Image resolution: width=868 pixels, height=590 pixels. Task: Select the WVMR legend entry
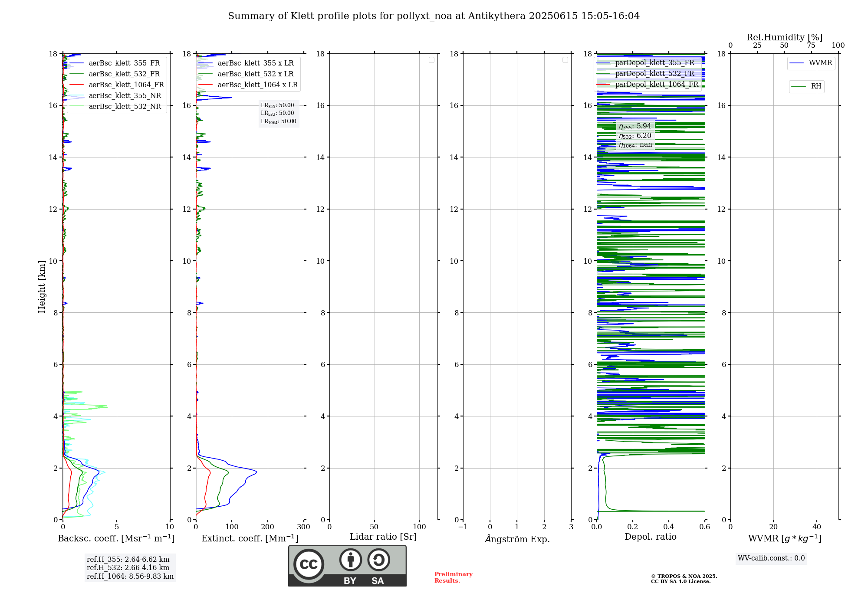tap(811, 63)
